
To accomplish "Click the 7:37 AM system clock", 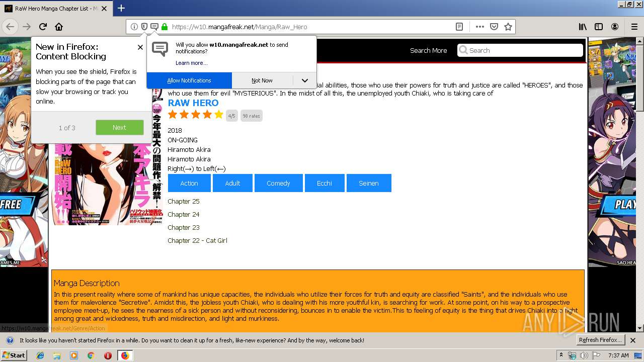I will tap(618, 355).
